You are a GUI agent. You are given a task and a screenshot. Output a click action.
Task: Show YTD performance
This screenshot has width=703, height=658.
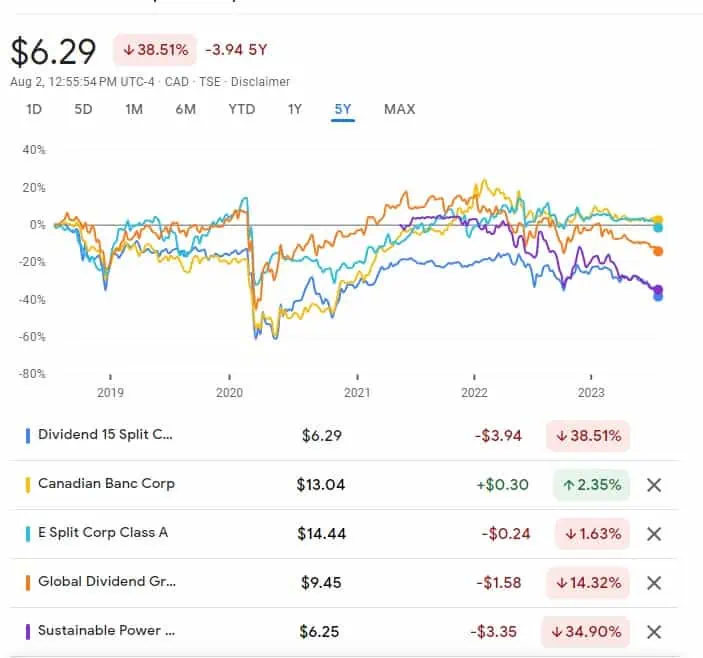[x=242, y=109]
